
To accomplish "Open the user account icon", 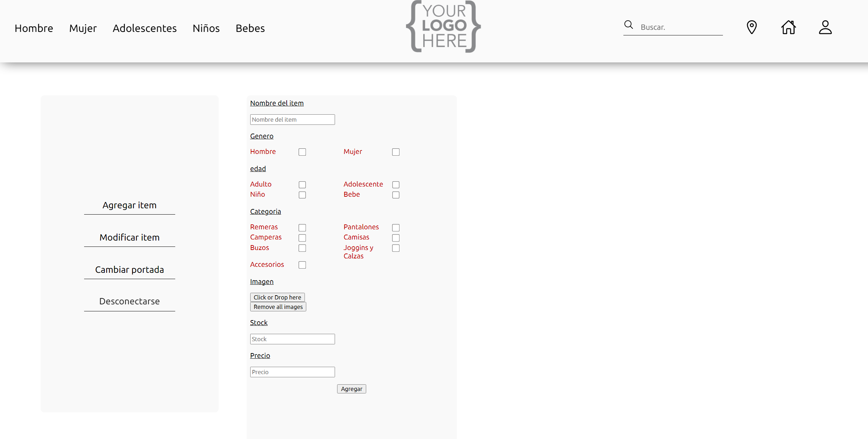I will [x=825, y=27].
